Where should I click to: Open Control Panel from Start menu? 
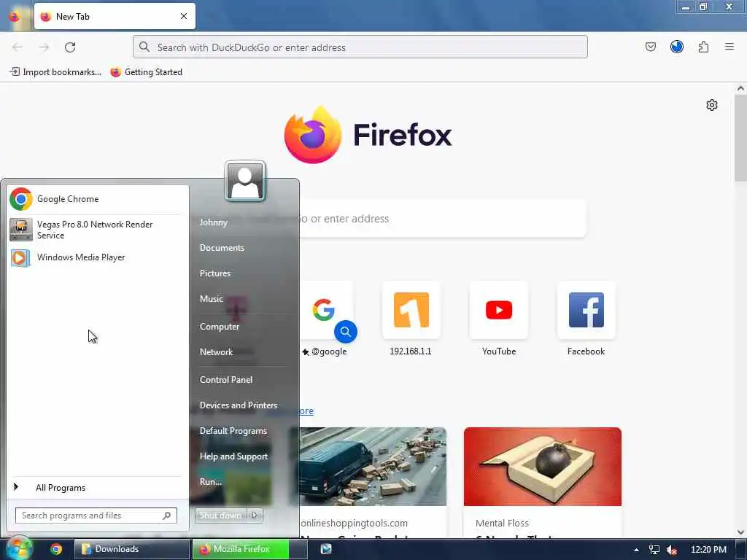(x=226, y=380)
